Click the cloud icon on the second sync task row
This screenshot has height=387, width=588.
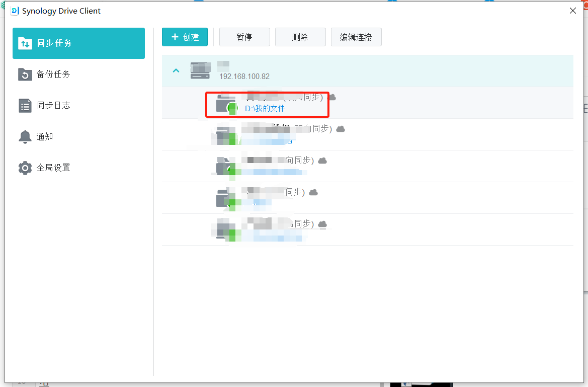pos(341,129)
